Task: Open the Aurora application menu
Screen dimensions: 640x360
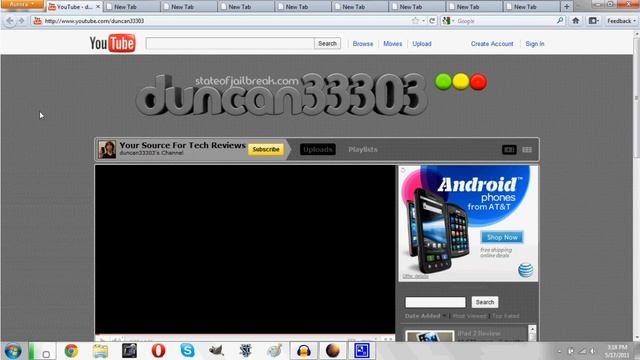Action: [x=22, y=4]
